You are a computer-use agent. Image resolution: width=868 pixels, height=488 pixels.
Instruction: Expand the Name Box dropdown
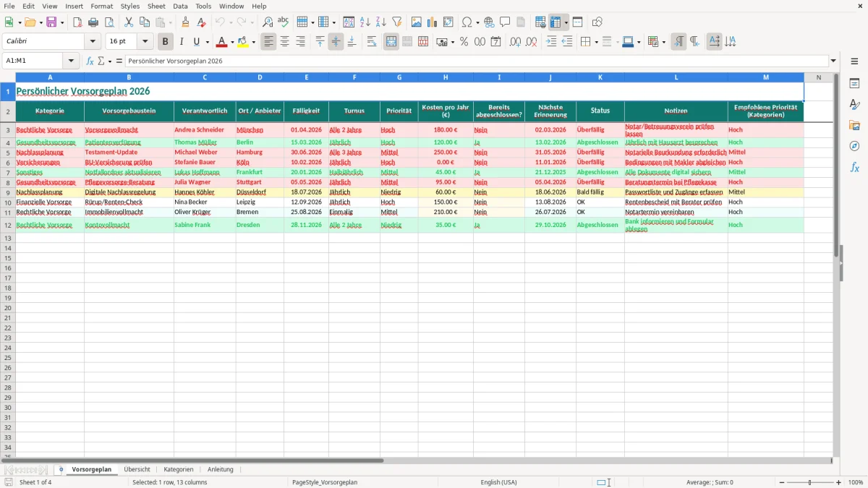pos(71,61)
